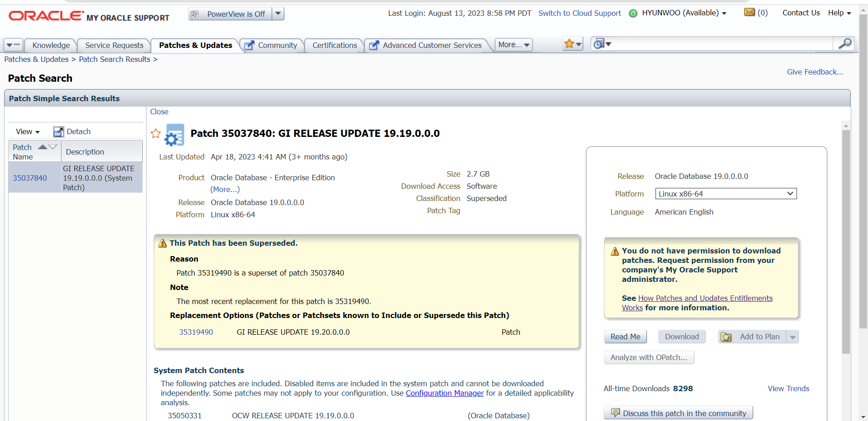Screen dimensions: 868x421
Task: Open the View menu in results table
Action: point(28,131)
